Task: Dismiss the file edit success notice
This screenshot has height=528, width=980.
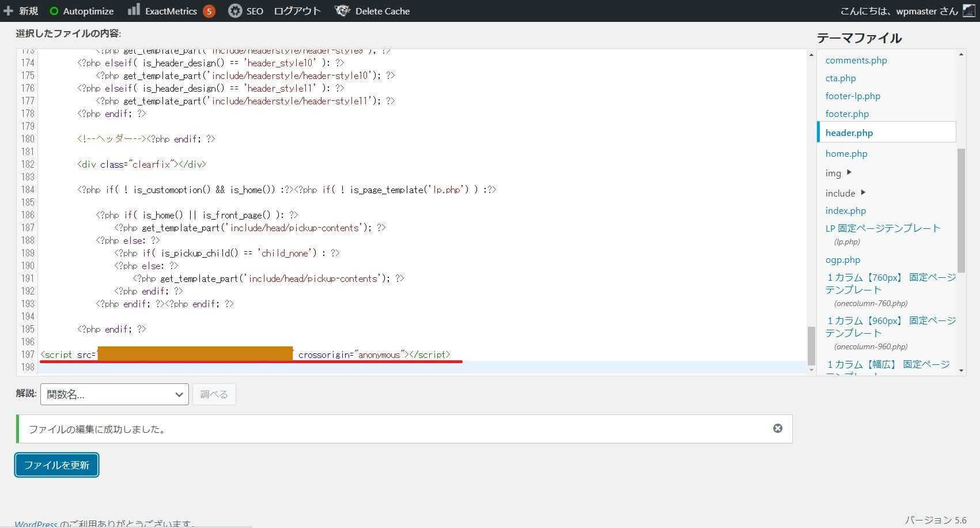Action: tap(778, 428)
